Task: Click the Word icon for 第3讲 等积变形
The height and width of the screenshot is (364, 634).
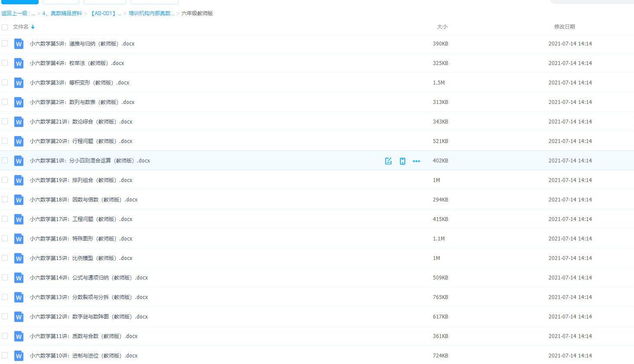Action: [x=19, y=83]
